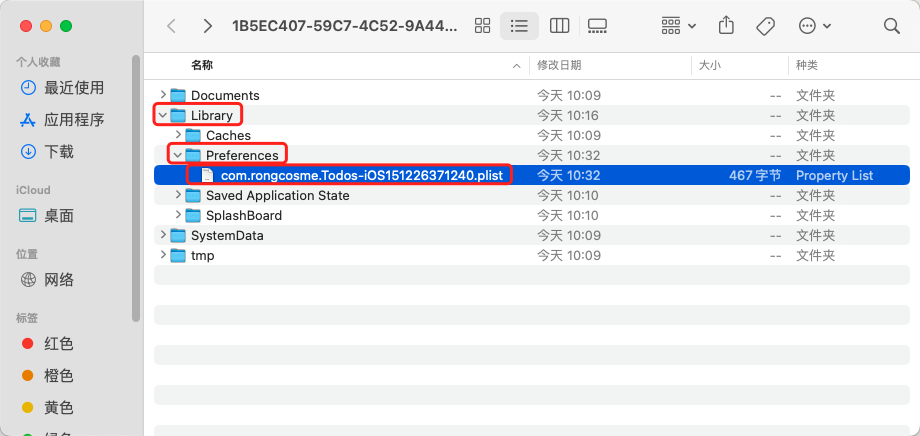Click the sidebar scrollbar
Viewport: 920px width, 436px height.
click(x=136, y=188)
